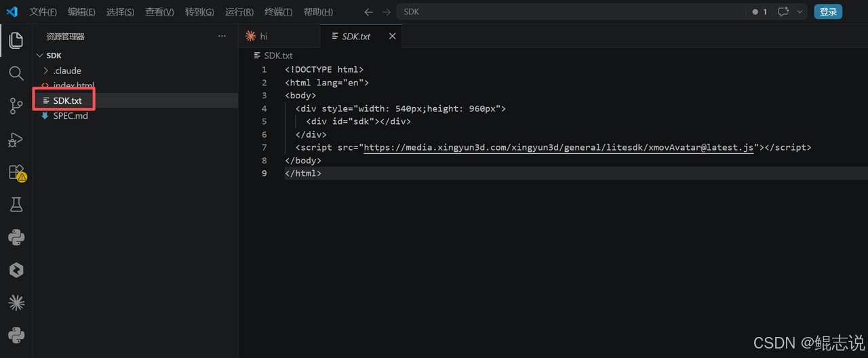868x358 pixels.
Task: Open the explorer panel's three-dots menu
Action: pyautogui.click(x=222, y=36)
